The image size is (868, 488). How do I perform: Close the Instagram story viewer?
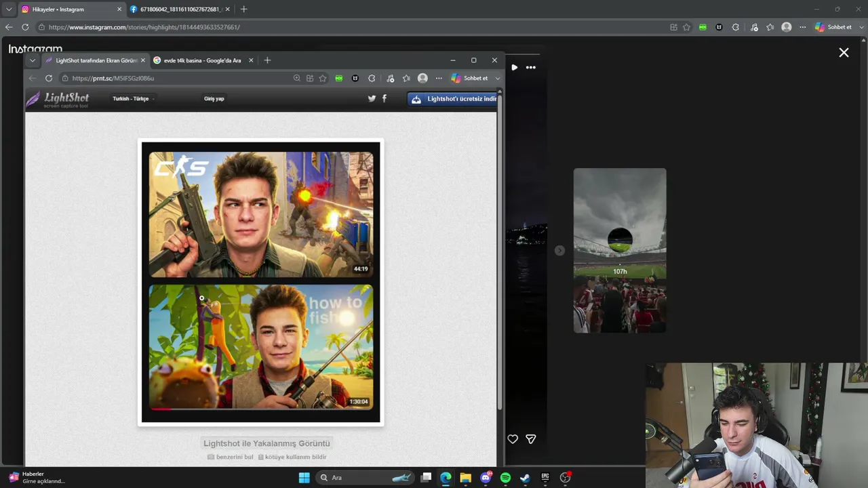pos(844,52)
